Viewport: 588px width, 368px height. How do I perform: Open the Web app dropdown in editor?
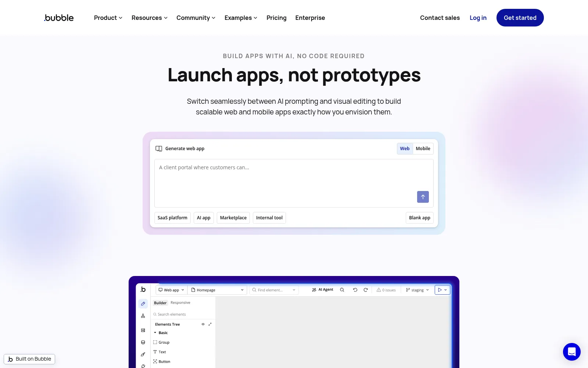click(x=171, y=290)
